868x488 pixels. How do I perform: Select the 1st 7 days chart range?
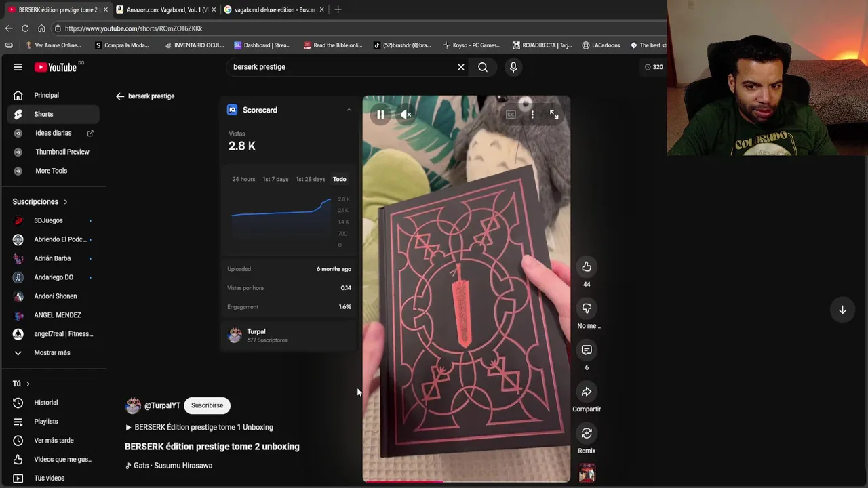click(275, 179)
